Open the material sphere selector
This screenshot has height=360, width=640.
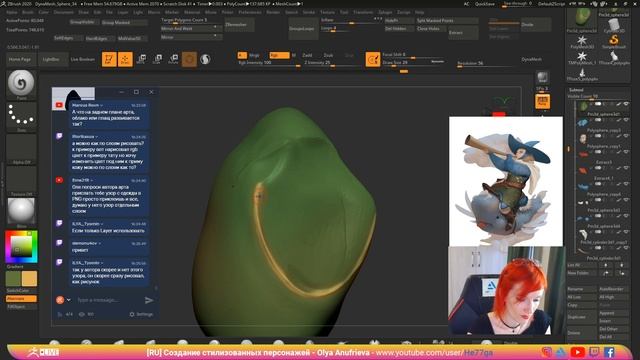click(x=21, y=211)
